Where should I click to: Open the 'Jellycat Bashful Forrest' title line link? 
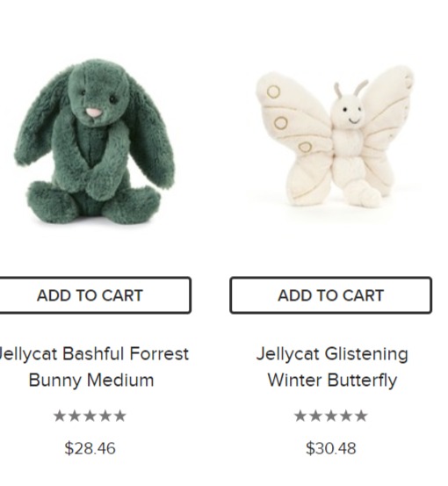pos(94,353)
